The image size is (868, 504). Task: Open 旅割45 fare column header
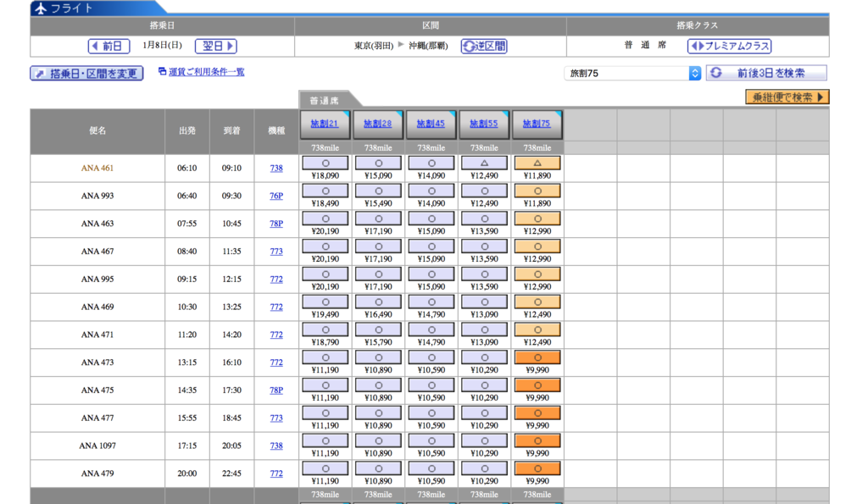pyautogui.click(x=431, y=124)
